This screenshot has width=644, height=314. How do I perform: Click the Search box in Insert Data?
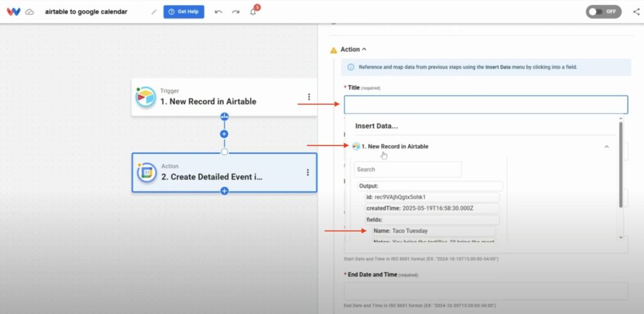tap(408, 169)
